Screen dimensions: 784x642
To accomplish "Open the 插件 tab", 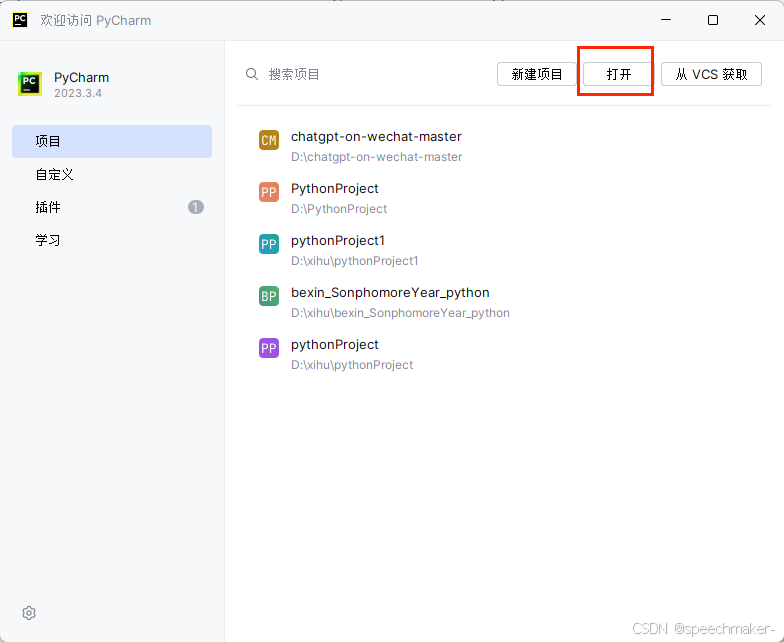I will (x=112, y=207).
